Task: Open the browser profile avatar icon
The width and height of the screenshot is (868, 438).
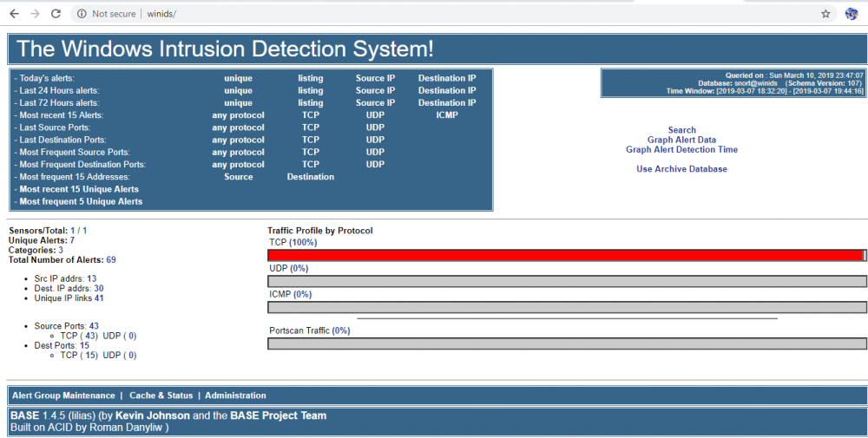Action: pyautogui.click(x=852, y=14)
